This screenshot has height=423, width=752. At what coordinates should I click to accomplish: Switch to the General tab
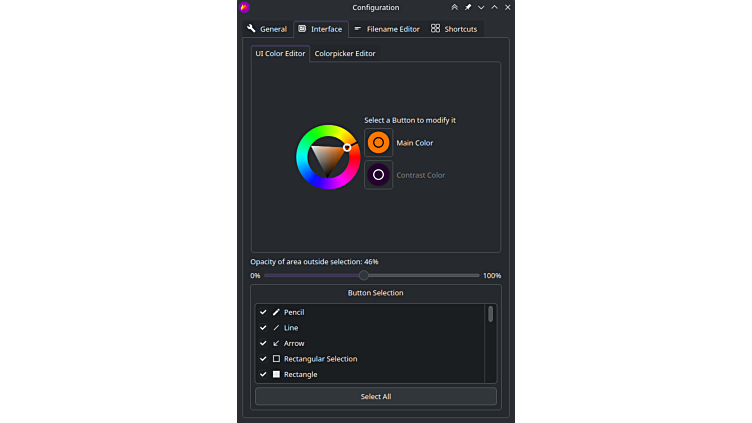click(x=267, y=29)
